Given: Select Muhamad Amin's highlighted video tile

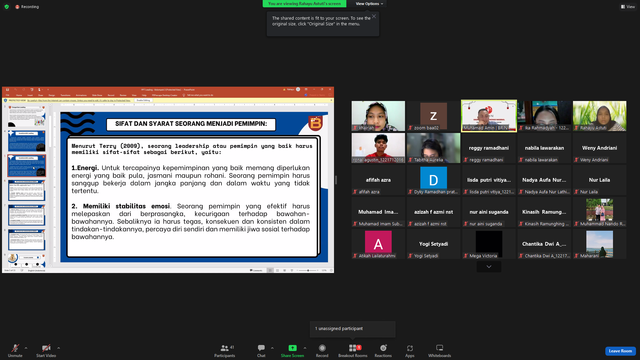Looking at the screenshot, I should (489, 116).
